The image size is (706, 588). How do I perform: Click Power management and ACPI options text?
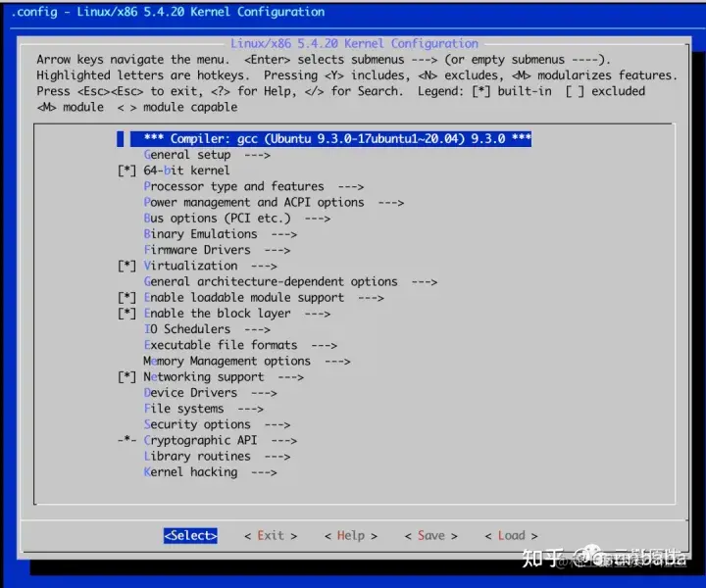click(x=254, y=203)
